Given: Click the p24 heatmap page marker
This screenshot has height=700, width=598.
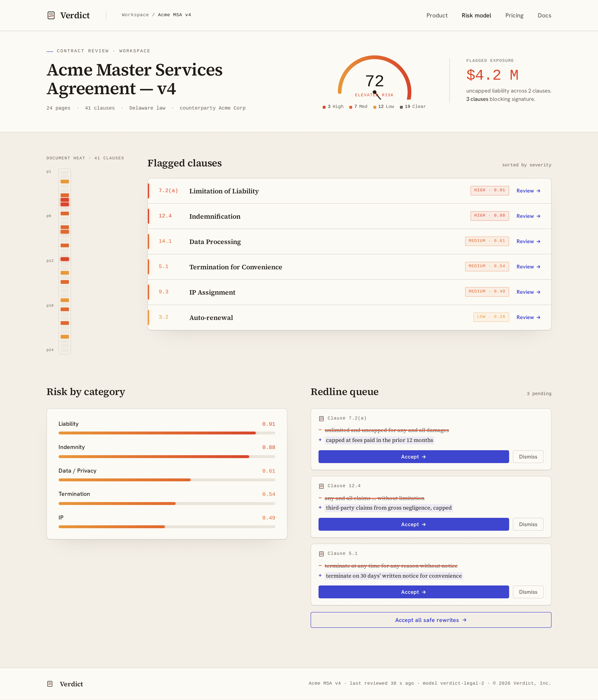Looking at the screenshot, I should [50, 350].
